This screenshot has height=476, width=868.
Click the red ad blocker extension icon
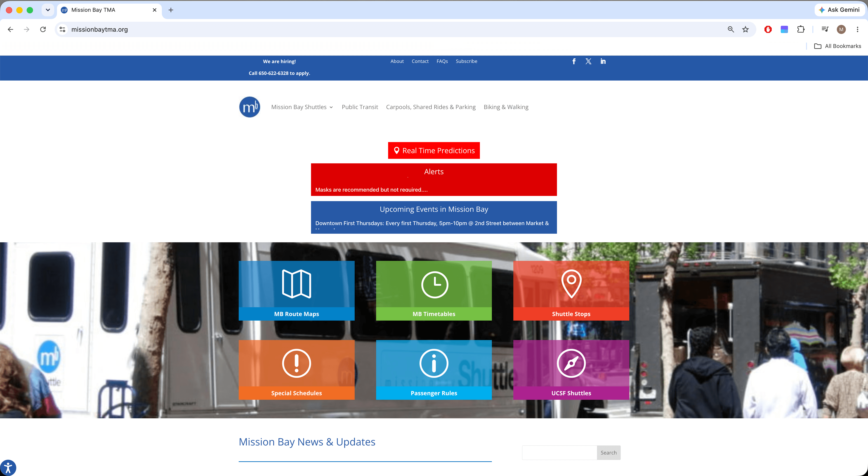(x=768, y=29)
